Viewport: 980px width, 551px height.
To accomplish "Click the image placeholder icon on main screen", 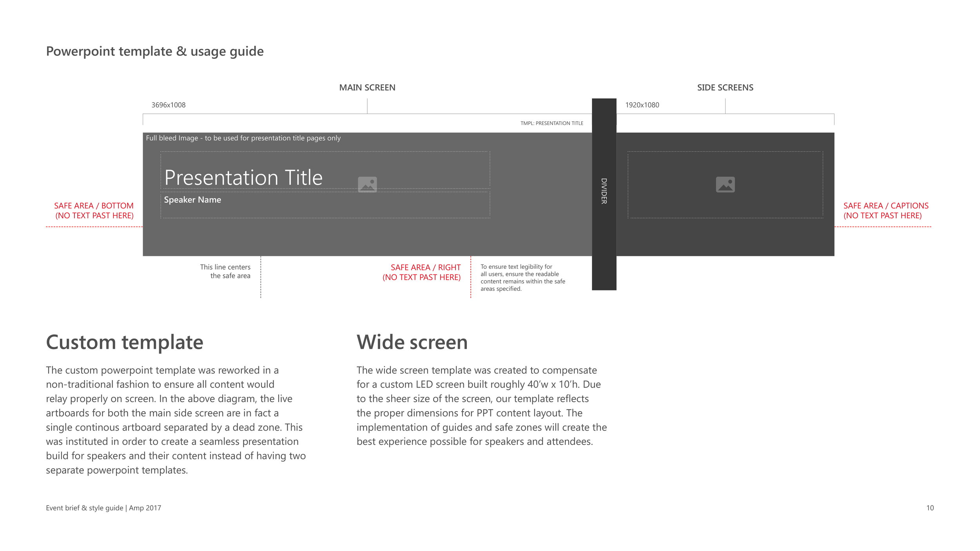I will (367, 184).
